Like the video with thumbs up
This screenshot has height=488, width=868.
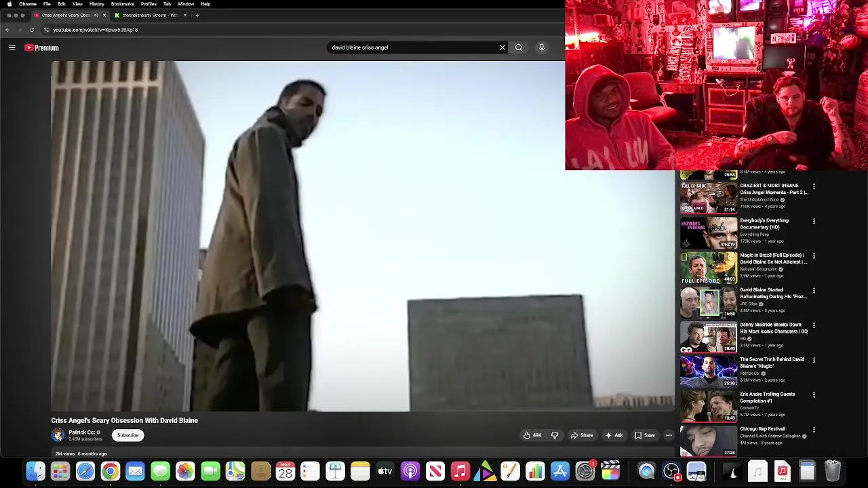click(x=532, y=435)
